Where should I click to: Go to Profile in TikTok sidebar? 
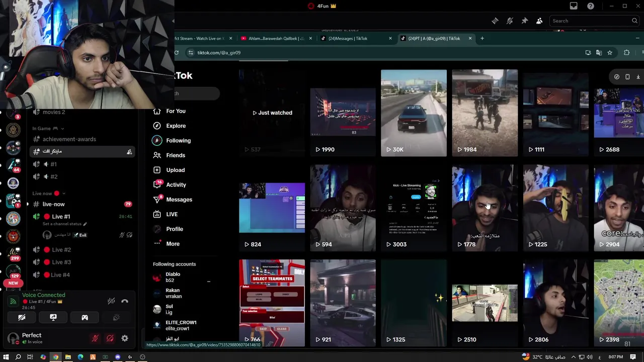coord(174,229)
